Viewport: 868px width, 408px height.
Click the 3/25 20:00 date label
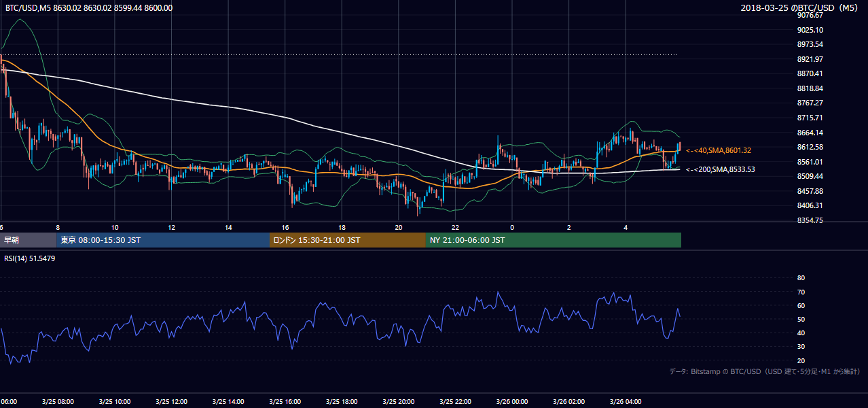tap(399, 402)
